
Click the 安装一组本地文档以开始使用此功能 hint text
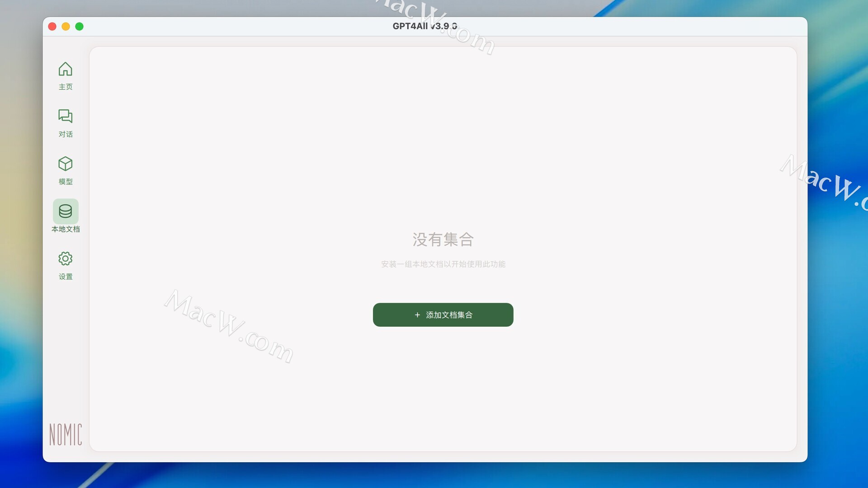[x=443, y=264]
